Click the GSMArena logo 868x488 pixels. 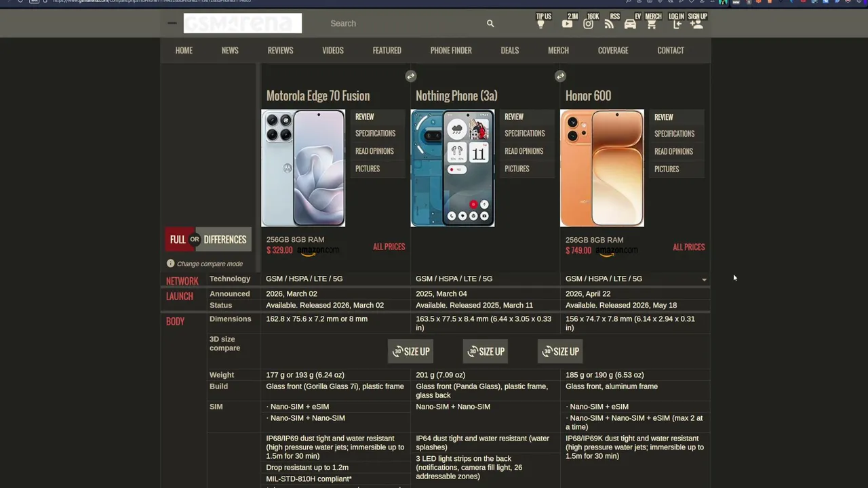point(243,23)
